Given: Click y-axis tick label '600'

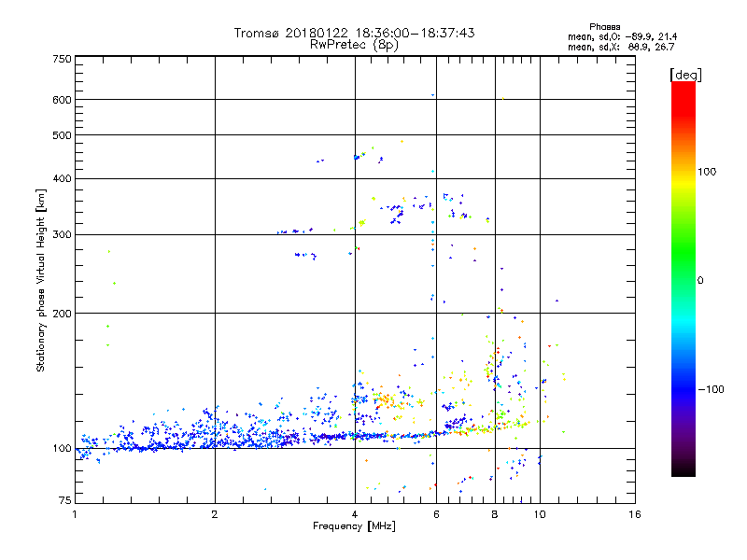Looking at the screenshot, I should click(62, 100).
